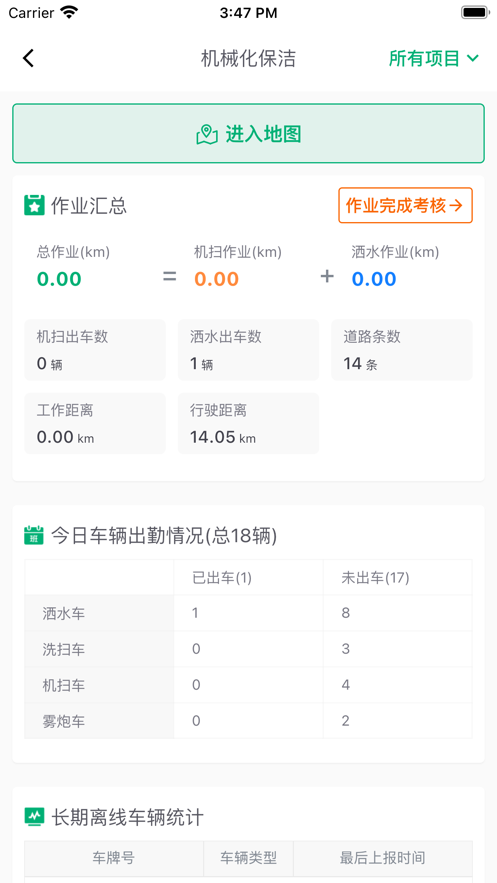Click the 机械化保洁 page title
The width and height of the screenshot is (497, 883).
[248, 59]
